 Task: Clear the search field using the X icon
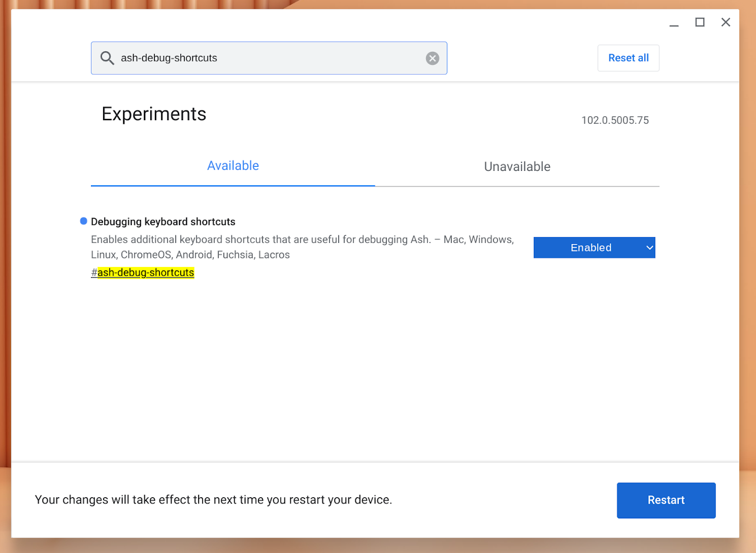click(x=432, y=58)
